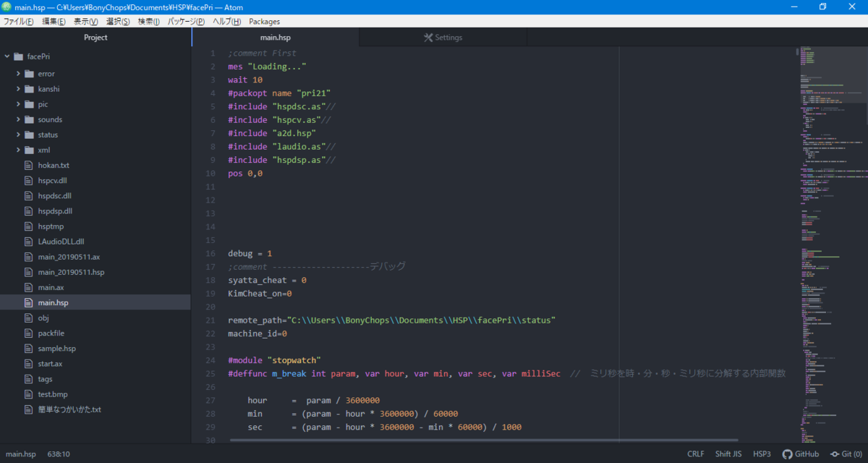This screenshot has height=463, width=868.
Task: Switch to the Settings tab
Action: pyautogui.click(x=443, y=38)
